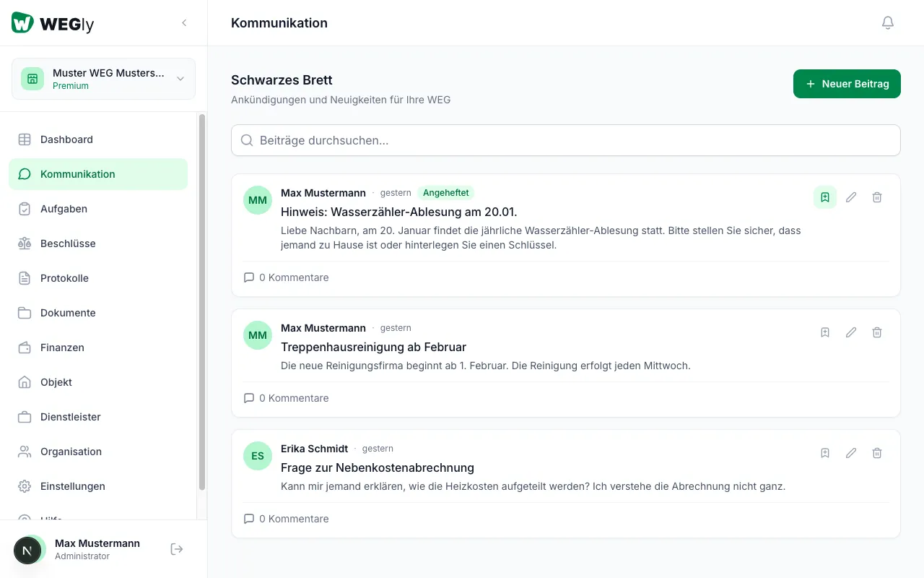The height and width of the screenshot is (578, 924).
Task: Open the Muster WEG property selector dropdown
Action: click(x=103, y=79)
